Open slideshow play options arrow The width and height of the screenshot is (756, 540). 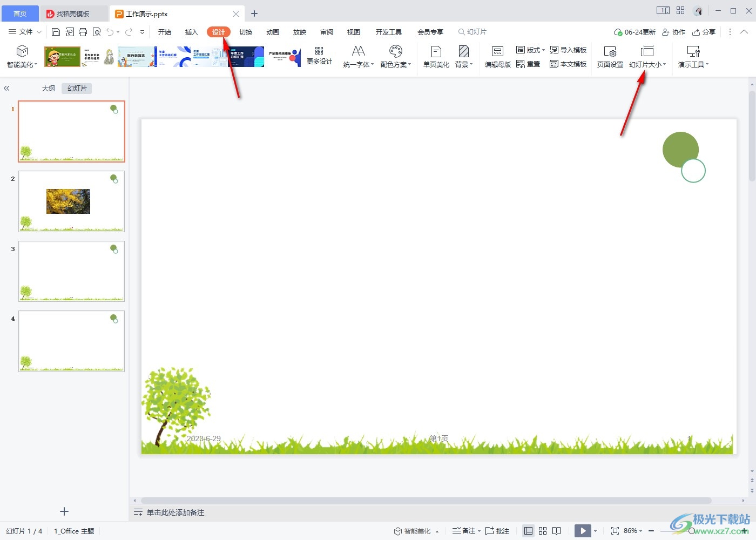[x=596, y=531]
